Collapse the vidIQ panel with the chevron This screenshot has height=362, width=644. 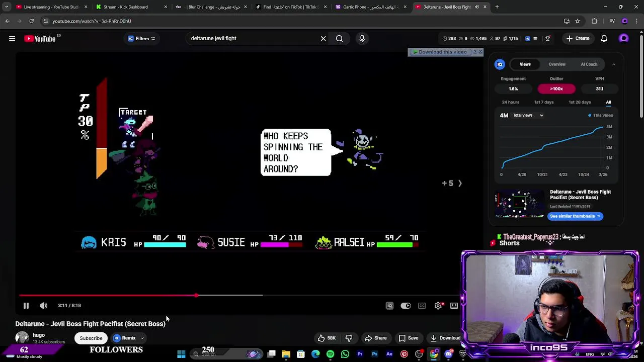(614, 64)
